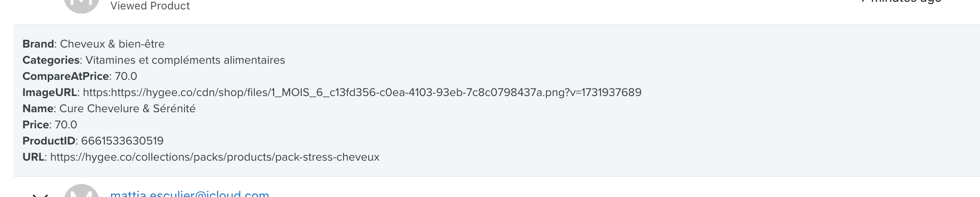Select Vitamines et compléments alimentaires text
The height and width of the screenshot is (197, 980).
[185, 60]
